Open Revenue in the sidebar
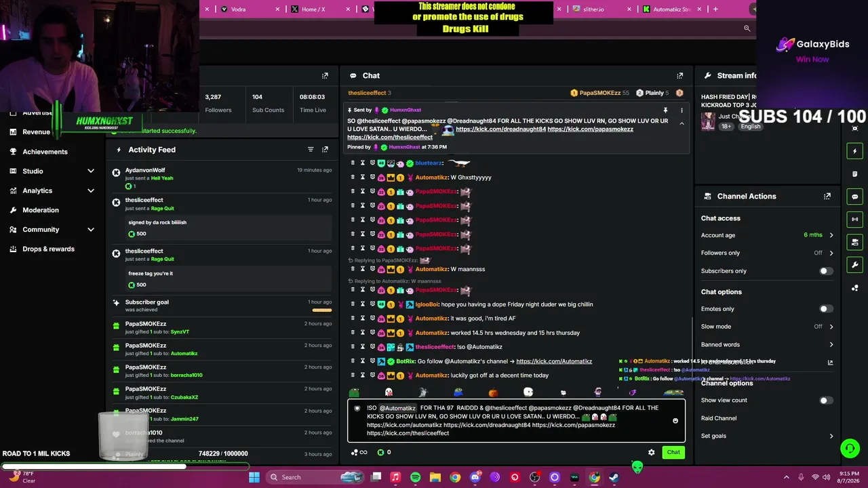The width and height of the screenshot is (868, 488). point(35,132)
